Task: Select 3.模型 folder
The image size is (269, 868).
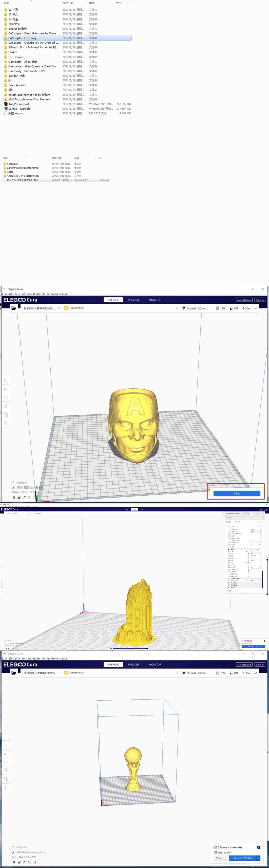Action: click(56, 172)
